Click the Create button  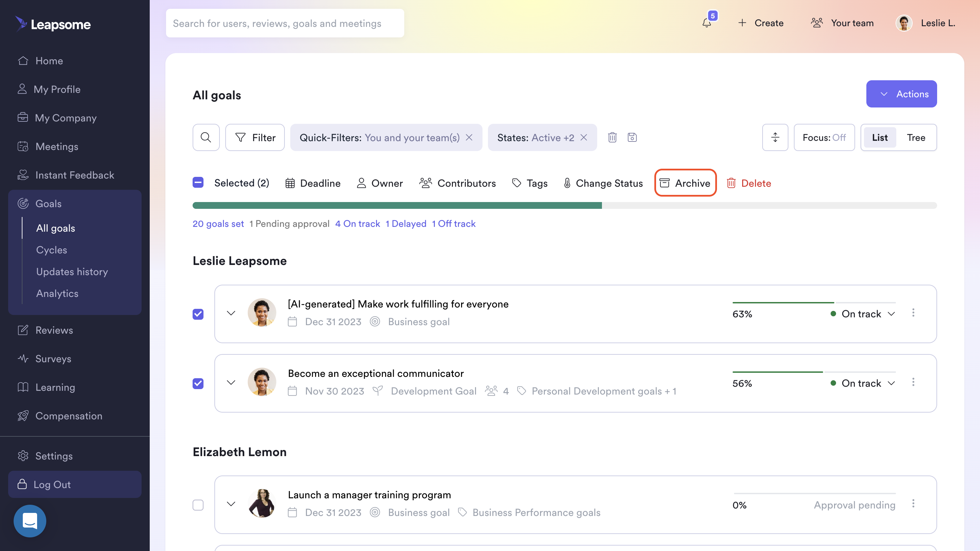click(x=761, y=23)
